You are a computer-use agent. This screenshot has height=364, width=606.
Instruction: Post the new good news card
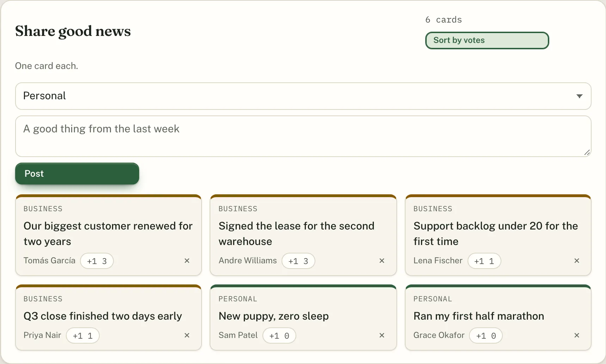tap(77, 174)
